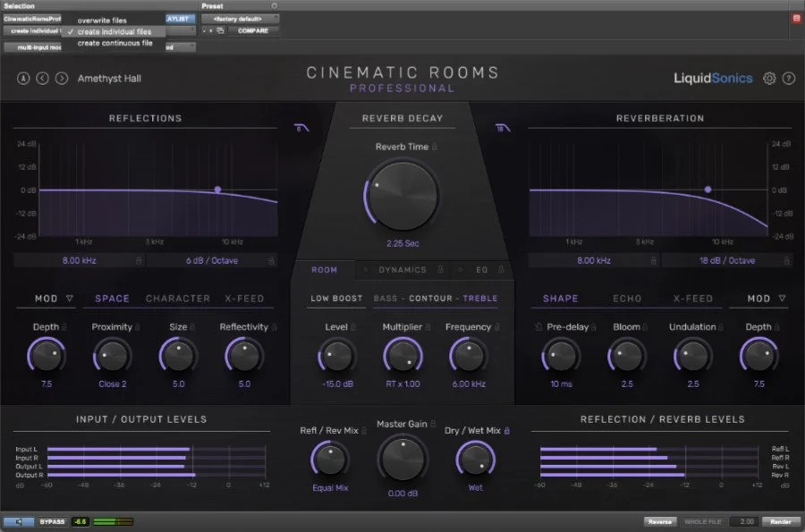Select the TREBLE contour tab
The width and height of the screenshot is (805, 532).
click(x=480, y=299)
